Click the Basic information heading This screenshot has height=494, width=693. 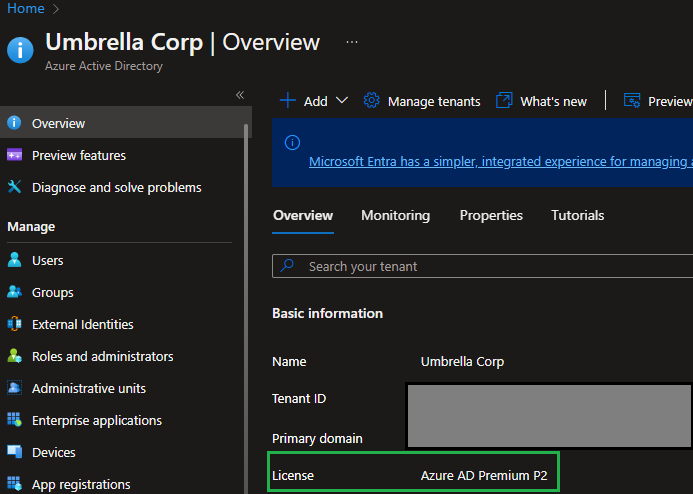coord(327,314)
